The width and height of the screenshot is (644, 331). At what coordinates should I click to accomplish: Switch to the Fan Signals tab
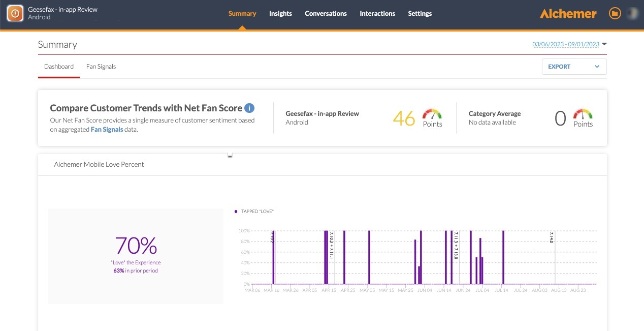101,67
